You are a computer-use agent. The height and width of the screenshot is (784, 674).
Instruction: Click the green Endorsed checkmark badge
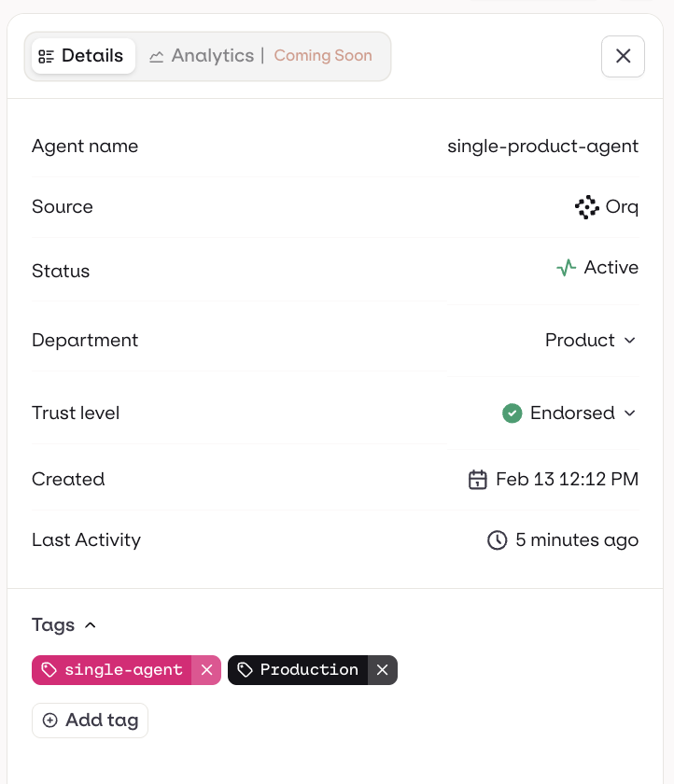click(512, 413)
